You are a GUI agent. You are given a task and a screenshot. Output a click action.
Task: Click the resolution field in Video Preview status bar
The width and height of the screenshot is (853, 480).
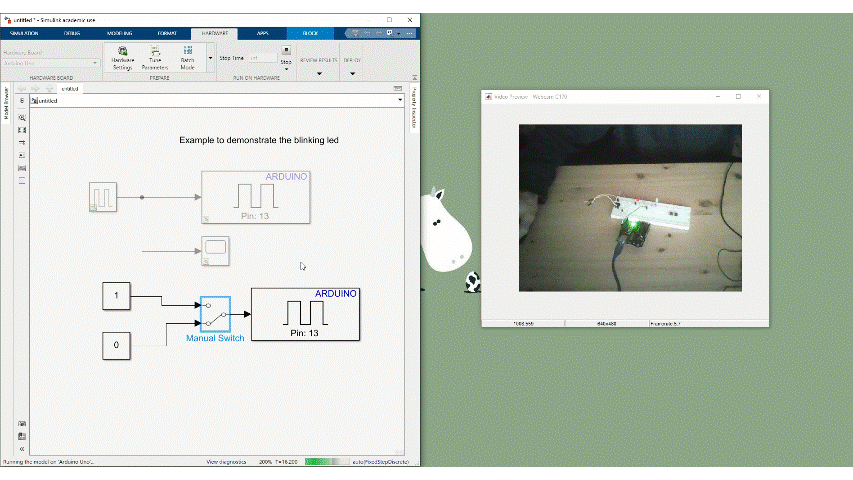(607, 324)
